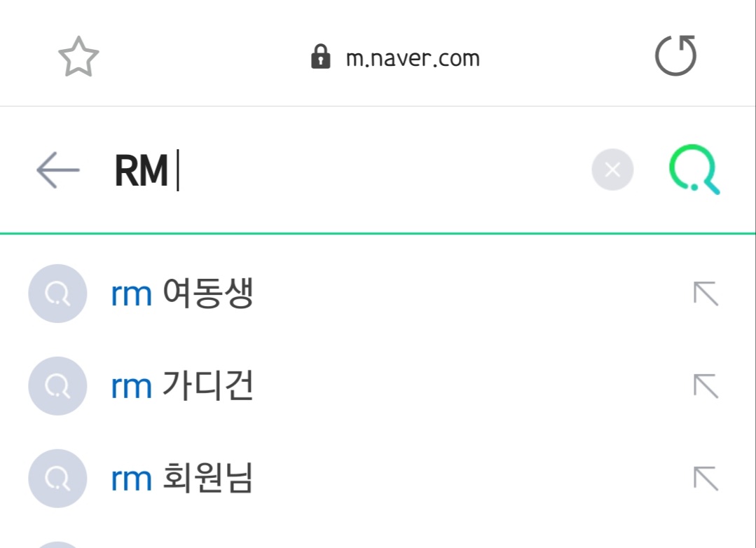Select the suggestion 'rm 여동생'

[x=181, y=294]
